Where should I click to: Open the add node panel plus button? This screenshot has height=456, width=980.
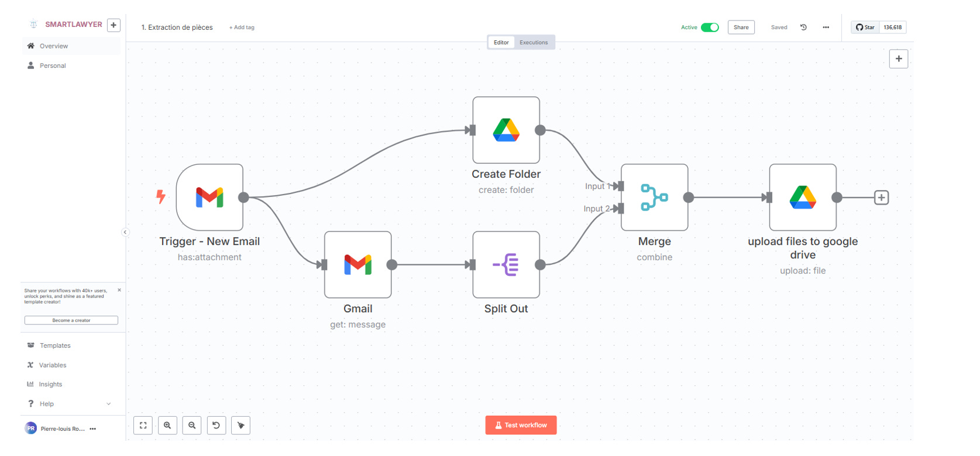click(899, 58)
